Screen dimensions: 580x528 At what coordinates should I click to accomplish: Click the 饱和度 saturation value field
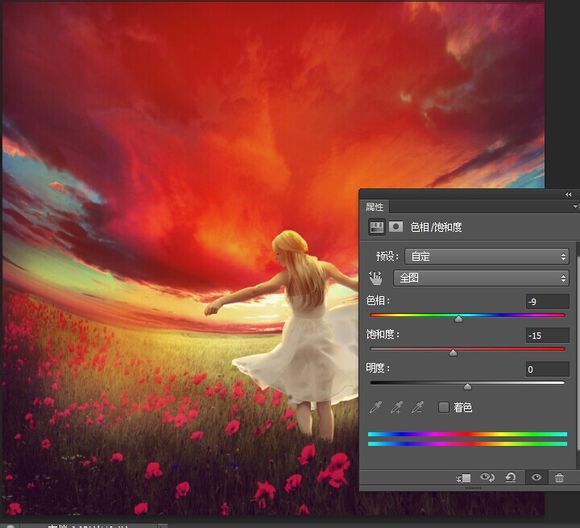click(547, 336)
